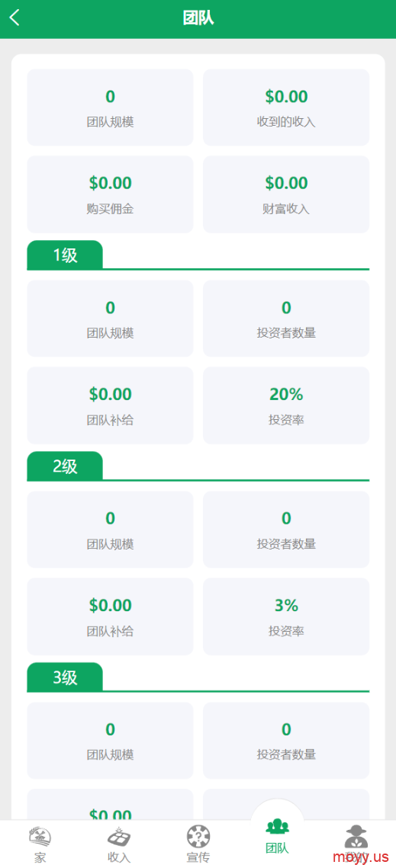Click level 3 投资者数量 card

click(x=286, y=741)
